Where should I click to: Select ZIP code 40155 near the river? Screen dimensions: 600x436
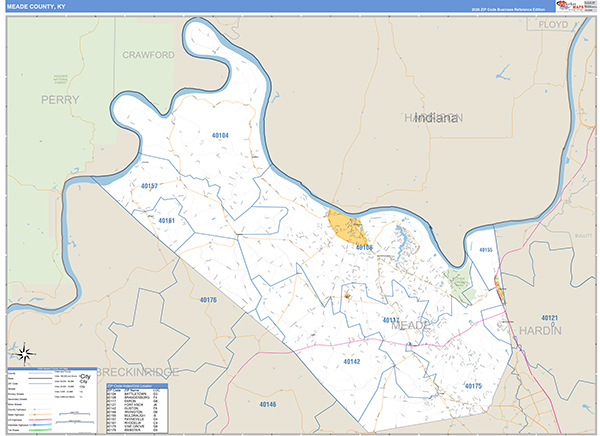point(485,249)
